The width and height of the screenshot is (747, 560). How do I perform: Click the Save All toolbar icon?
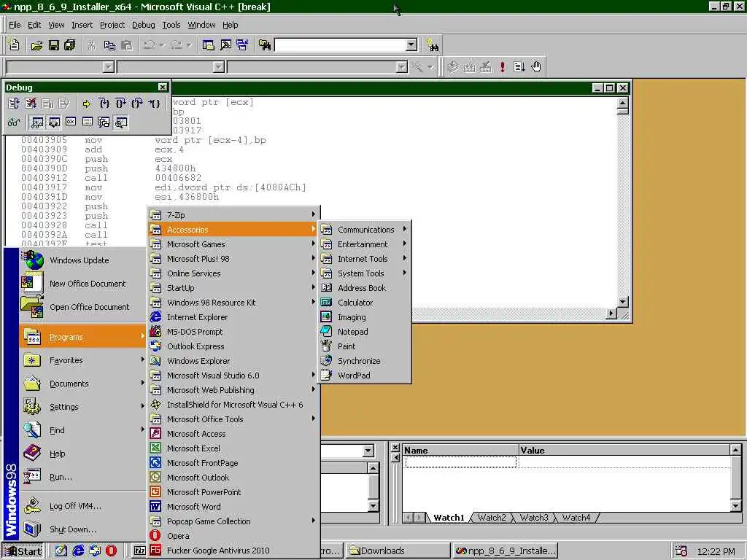click(x=70, y=45)
